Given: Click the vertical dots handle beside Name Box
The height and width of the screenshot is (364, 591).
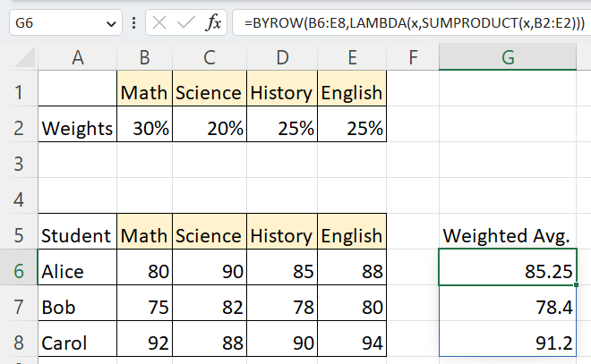Looking at the screenshot, I should tap(134, 22).
